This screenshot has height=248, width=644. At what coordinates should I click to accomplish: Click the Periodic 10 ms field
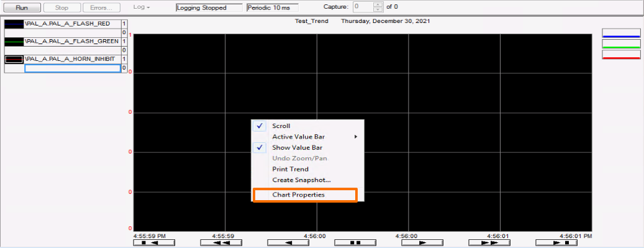(x=272, y=8)
